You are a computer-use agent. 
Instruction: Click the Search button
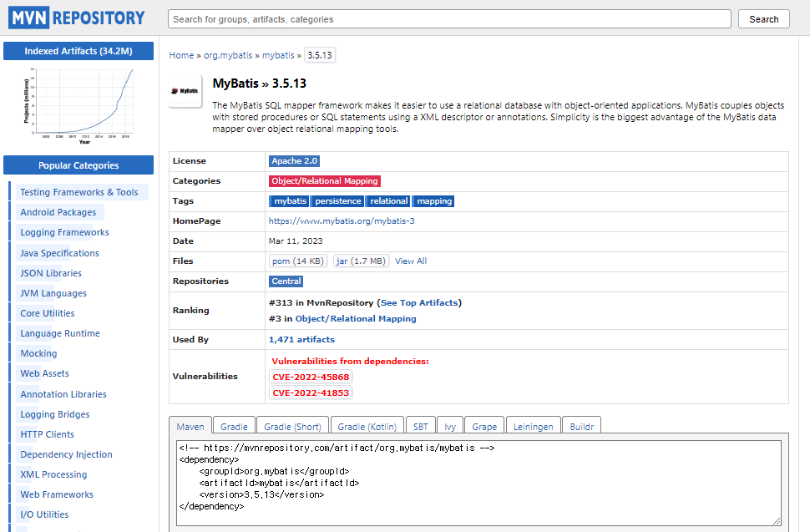[763, 19]
